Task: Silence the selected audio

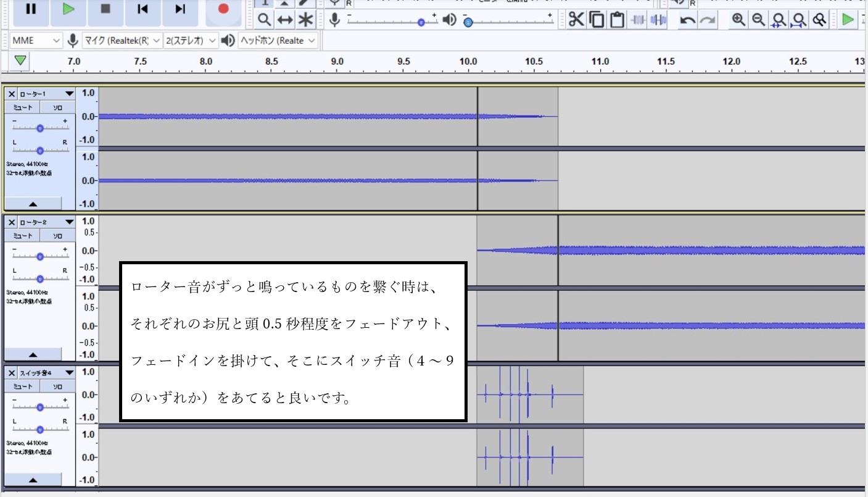Action: click(x=658, y=20)
